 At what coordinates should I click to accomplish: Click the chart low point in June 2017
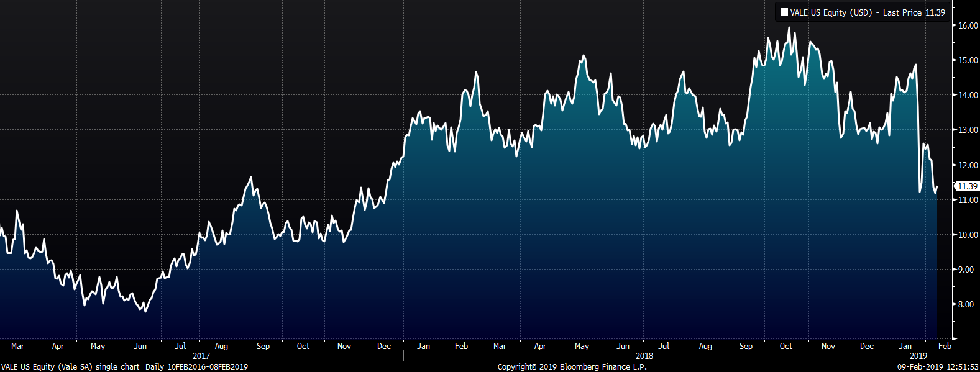pos(145,311)
